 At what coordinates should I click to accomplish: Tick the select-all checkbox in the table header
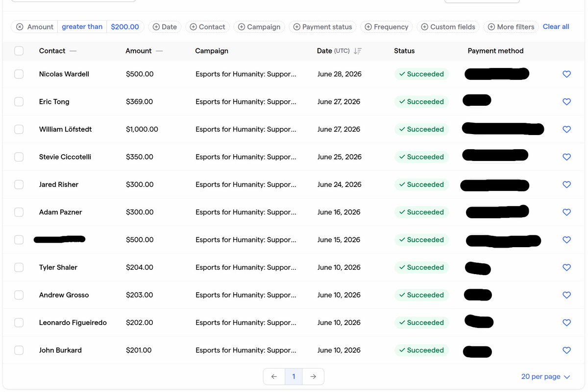[19, 51]
